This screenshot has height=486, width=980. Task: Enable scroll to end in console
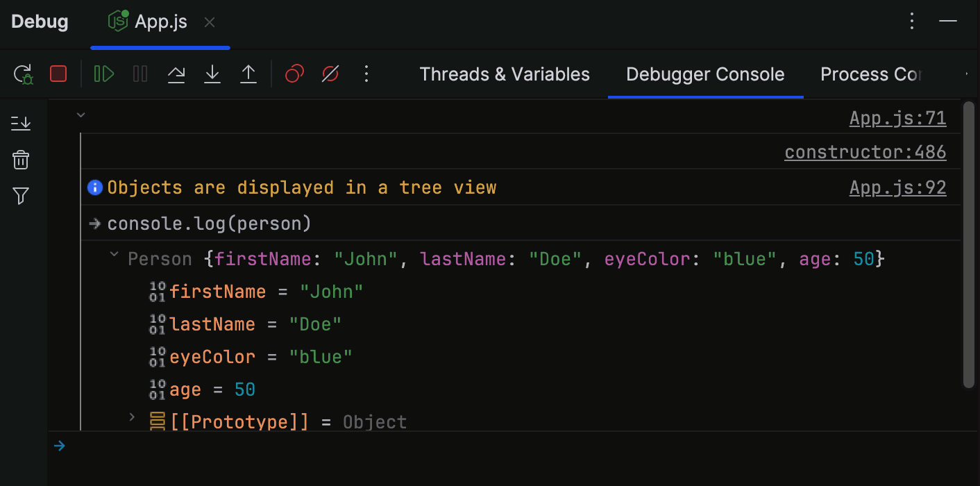coord(21,122)
